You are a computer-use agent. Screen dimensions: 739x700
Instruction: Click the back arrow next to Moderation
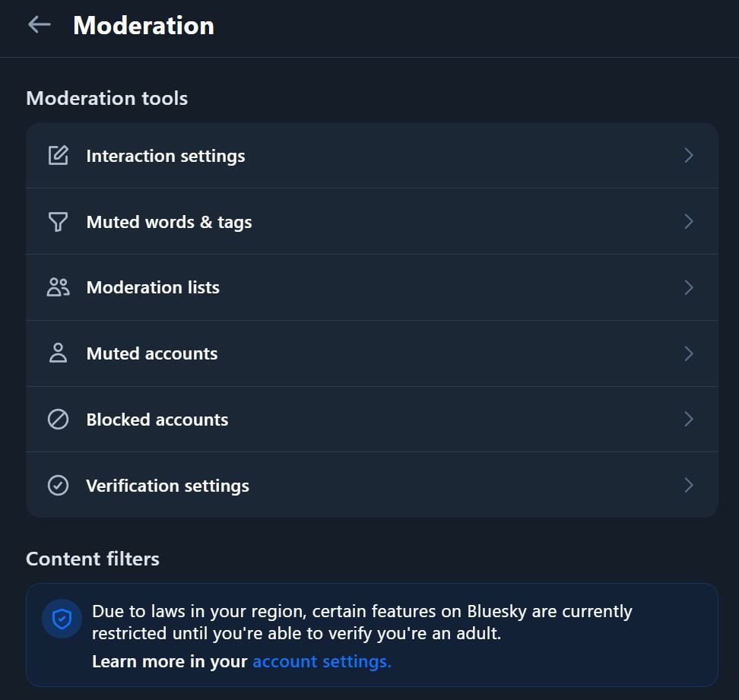(x=39, y=25)
